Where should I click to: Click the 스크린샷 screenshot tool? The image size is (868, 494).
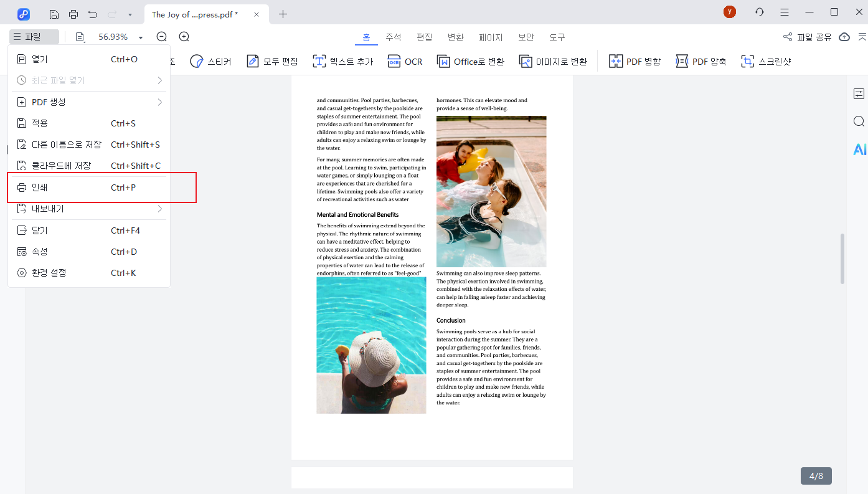[765, 61]
